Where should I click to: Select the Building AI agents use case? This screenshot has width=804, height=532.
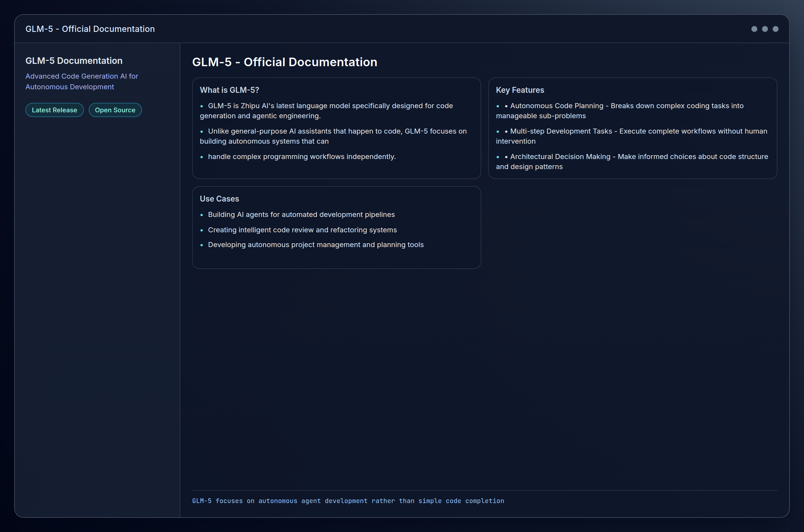point(301,215)
